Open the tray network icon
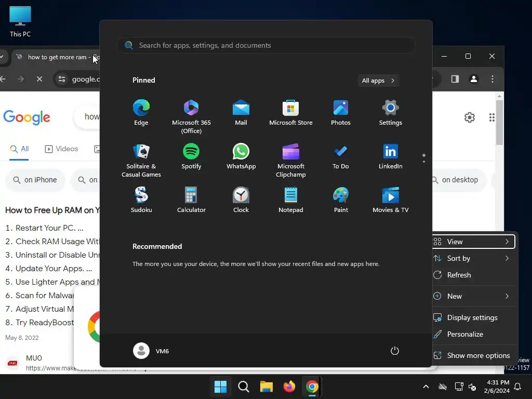 [459, 387]
